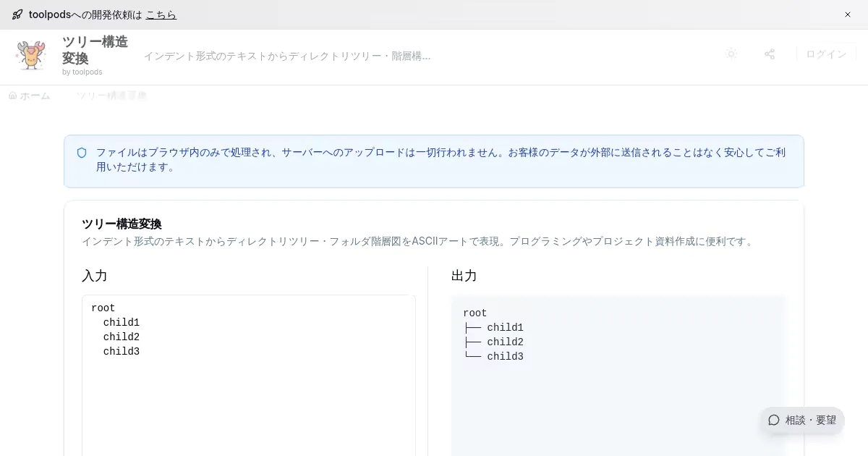Click the ツリー構造変換 site title
This screenshot has height=456, width=868.
[95, 50]
